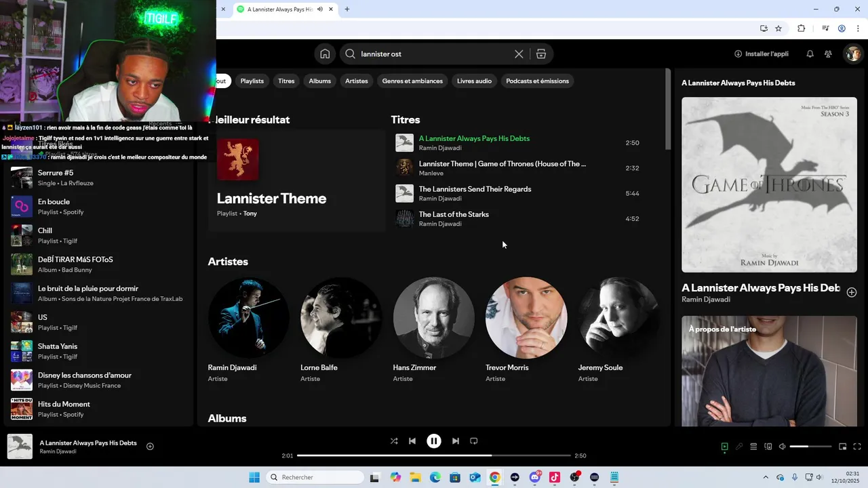Select the Artistes filter chip
The width and height of the screenshot is (868, 488).
(x=356, y=81)
